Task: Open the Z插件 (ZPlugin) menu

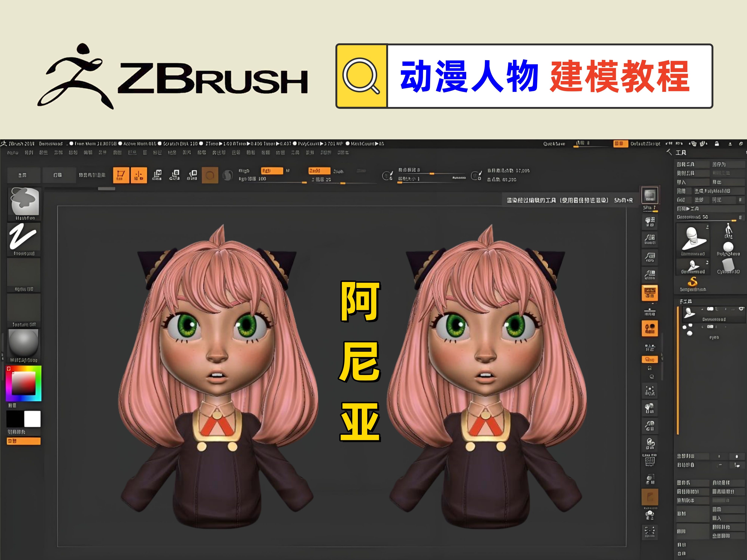Action: coord(326,153)
